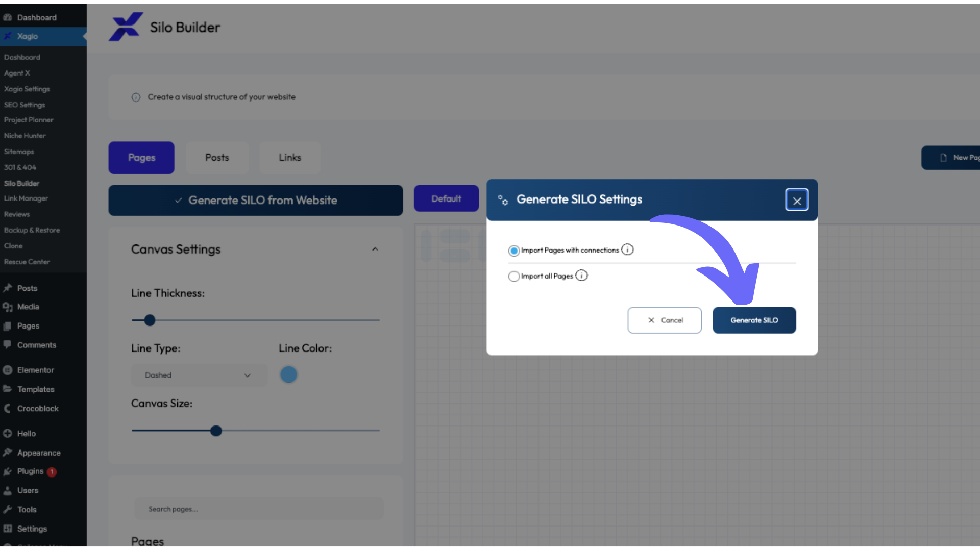Viewport: 980px width, 551px height.
Task: Click the Plugins plug icon
Action: tap(8, 471)
